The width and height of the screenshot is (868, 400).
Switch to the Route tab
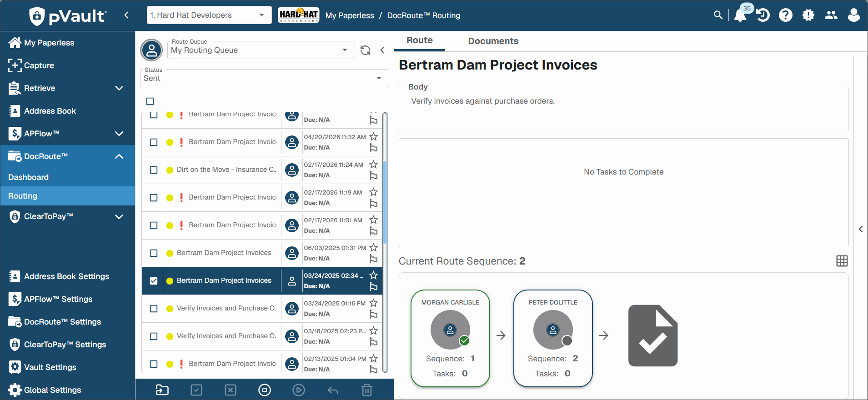coord(420,40)
